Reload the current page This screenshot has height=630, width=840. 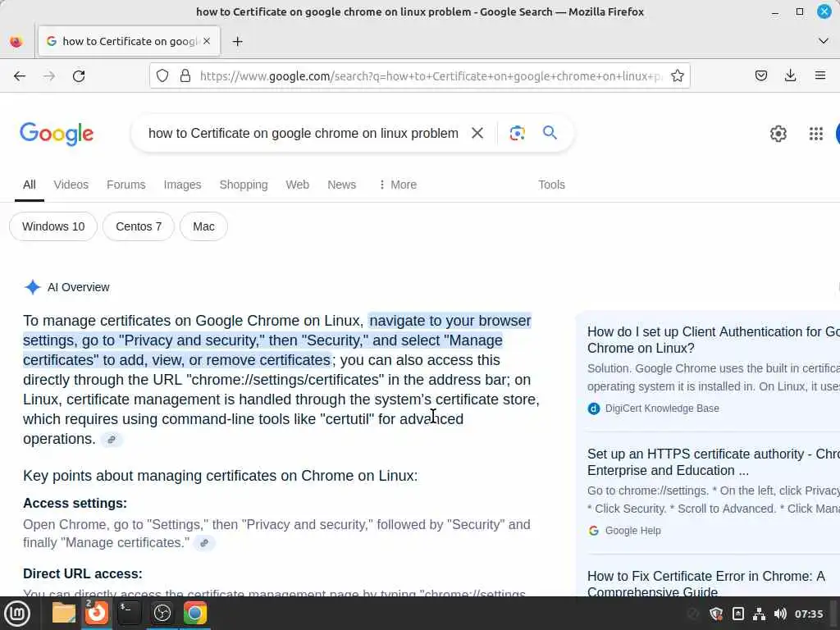click(79, 76)
